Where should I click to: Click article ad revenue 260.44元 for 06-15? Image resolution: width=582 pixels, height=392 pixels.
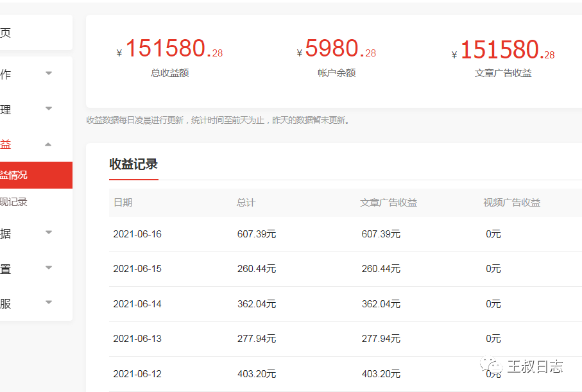tap(381, 269)
